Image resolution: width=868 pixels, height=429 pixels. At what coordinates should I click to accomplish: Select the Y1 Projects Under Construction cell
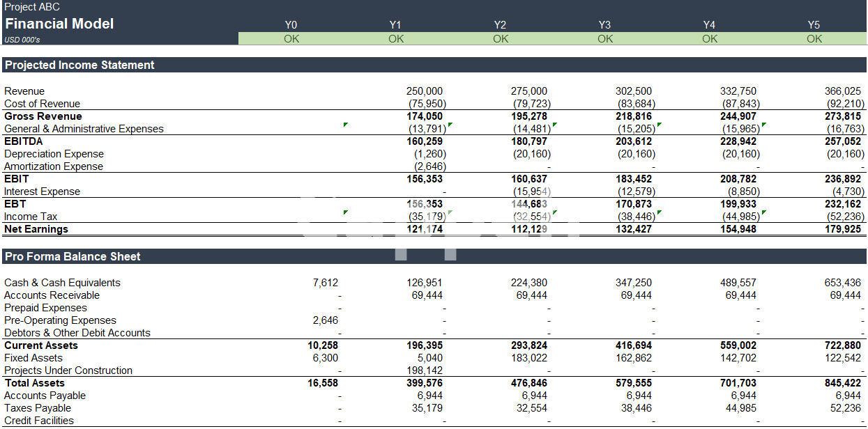point(425,370)
